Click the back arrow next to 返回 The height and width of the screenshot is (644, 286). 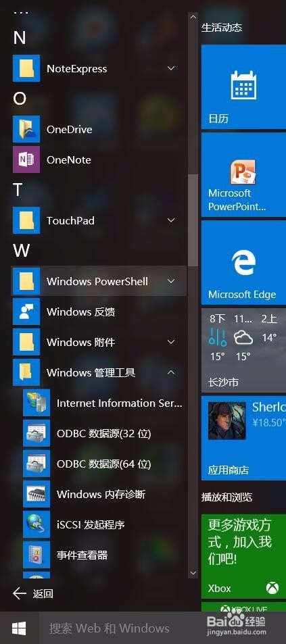20,593
